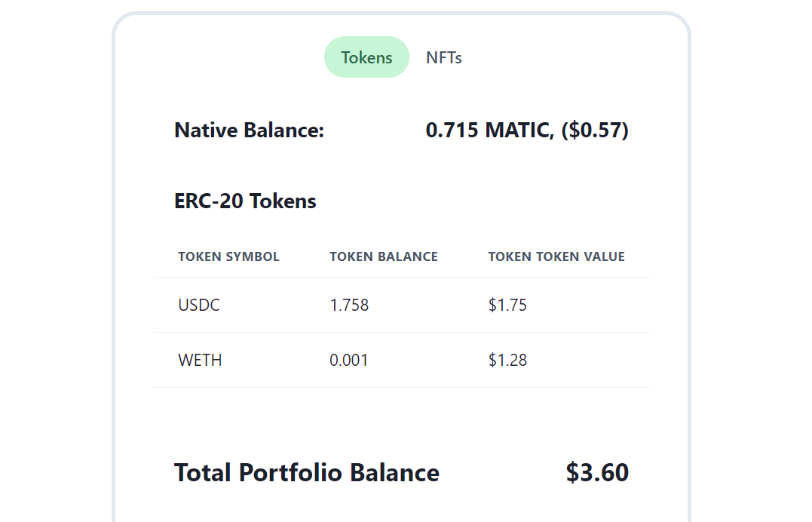Click the Native Balance label
Screen dimensions: 812x522
(x=249, y=130)
